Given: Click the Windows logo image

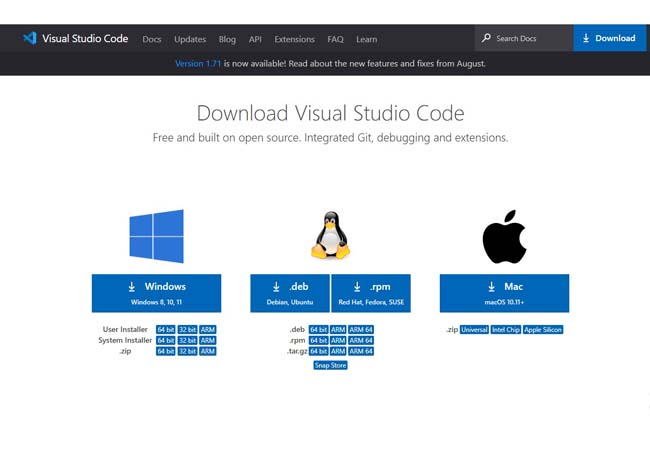Looking at the screenshot, I should (156, 236).
